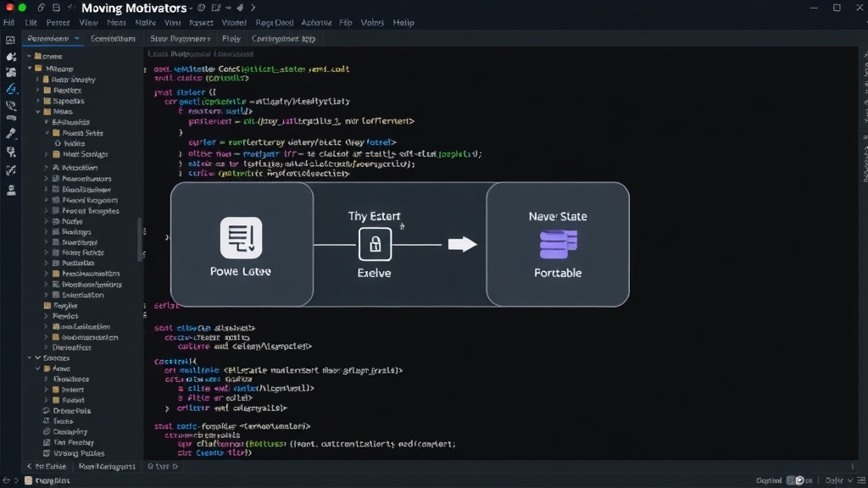The width and height of the screenshot is (868, 488).
Task: Click the bottom person icon in activity bar
Action: click(x=11, y=191)
